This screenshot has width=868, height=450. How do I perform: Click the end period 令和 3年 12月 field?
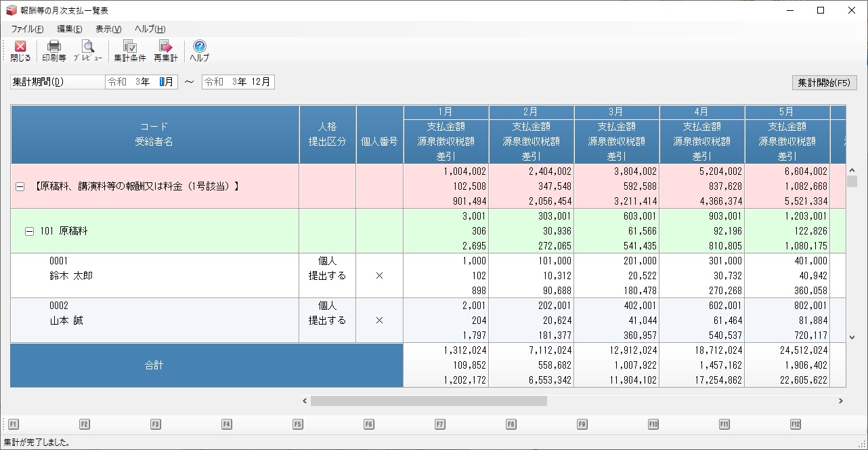coord(238,82)
